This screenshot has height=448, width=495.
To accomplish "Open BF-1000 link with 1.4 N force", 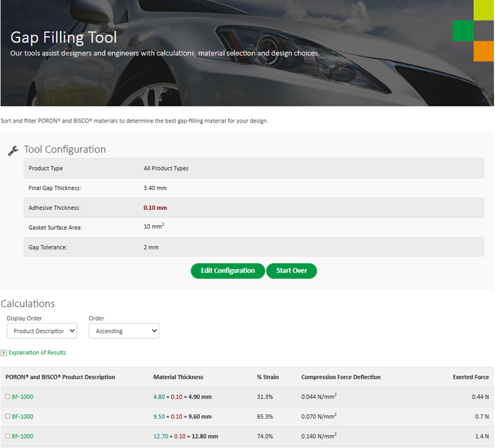I will (x=22, y=436).
